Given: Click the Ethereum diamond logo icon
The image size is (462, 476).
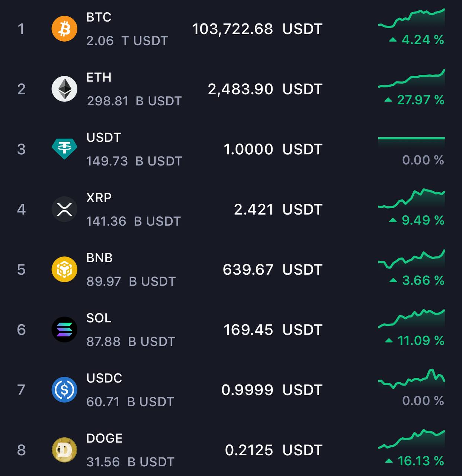Looking at the screenshot, I should [64, 89].
